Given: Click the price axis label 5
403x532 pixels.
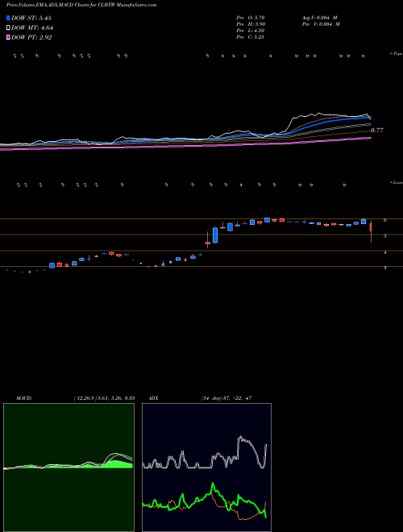Looking at the screenshot, I should pos(385,236).
